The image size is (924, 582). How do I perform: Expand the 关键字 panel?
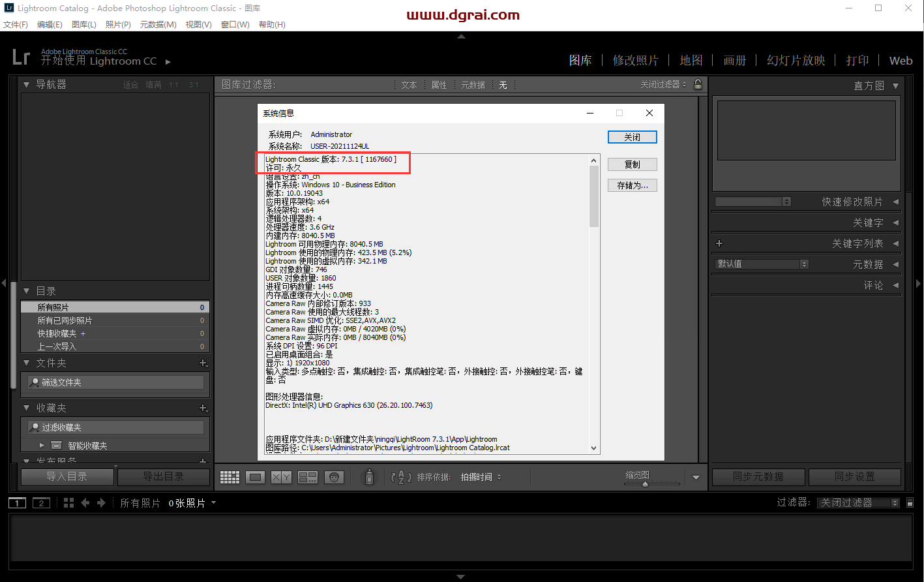[x=895, y=222]
